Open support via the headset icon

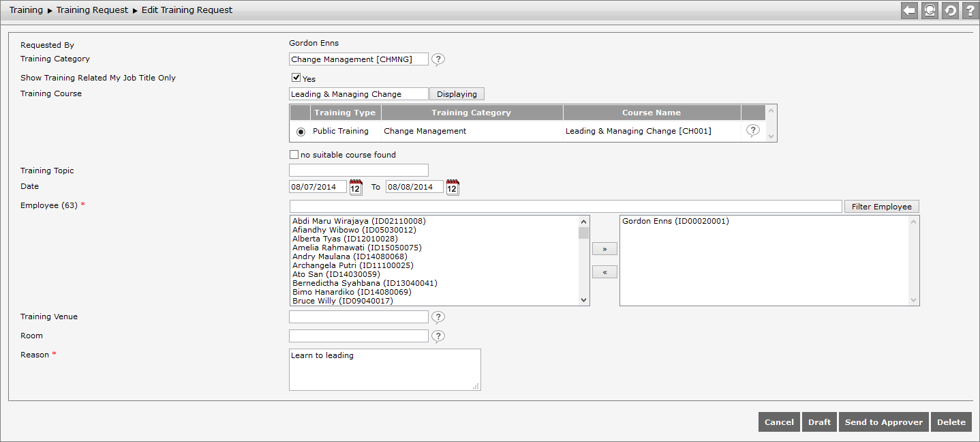(929, 10)
